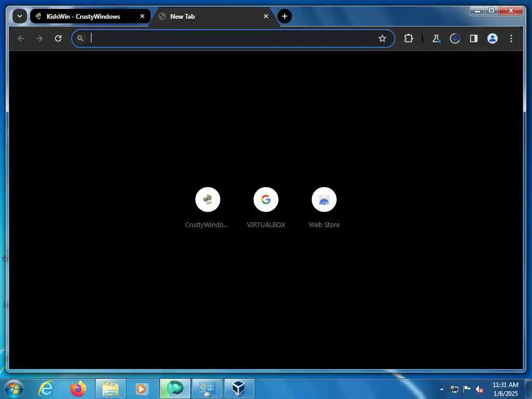Viewport: 532px width, 399px height.
Task: Click the active browser taskbar button
Action: pyautogui.click(x=175, y=389)
